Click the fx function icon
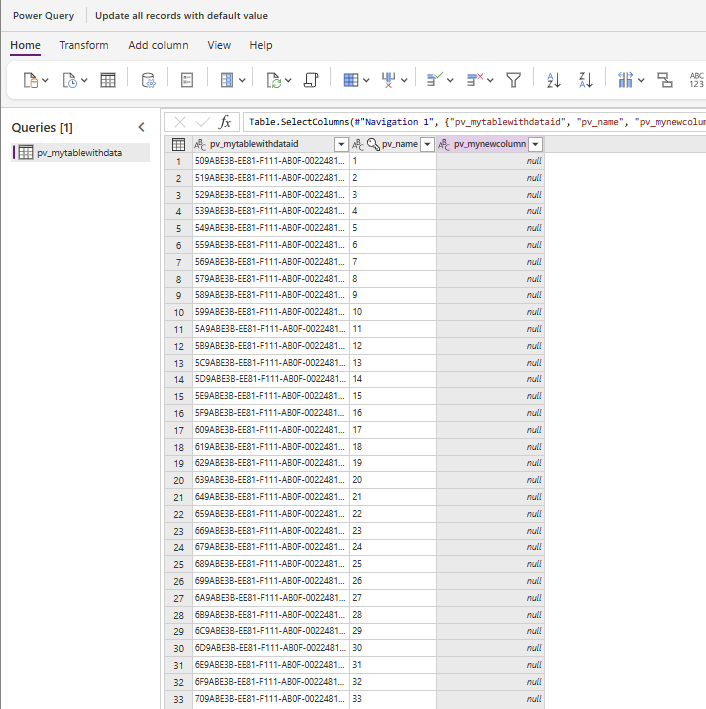The height and width of the screenshot is (709, 706). [x=225, y=122]
